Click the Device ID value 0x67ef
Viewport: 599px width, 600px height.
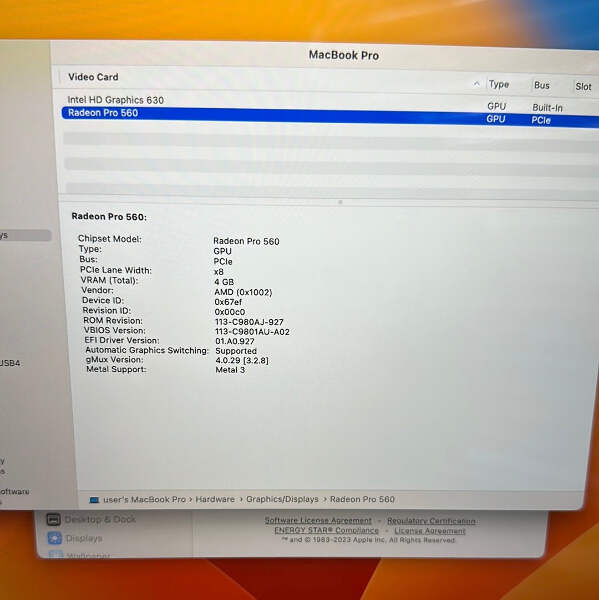coord(228,302)
